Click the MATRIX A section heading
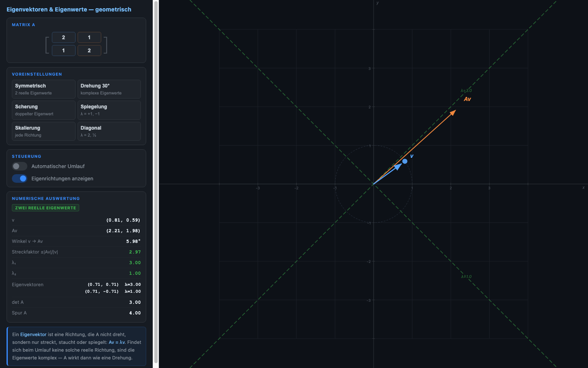This screenshot has width=588, height=368. 23,25
